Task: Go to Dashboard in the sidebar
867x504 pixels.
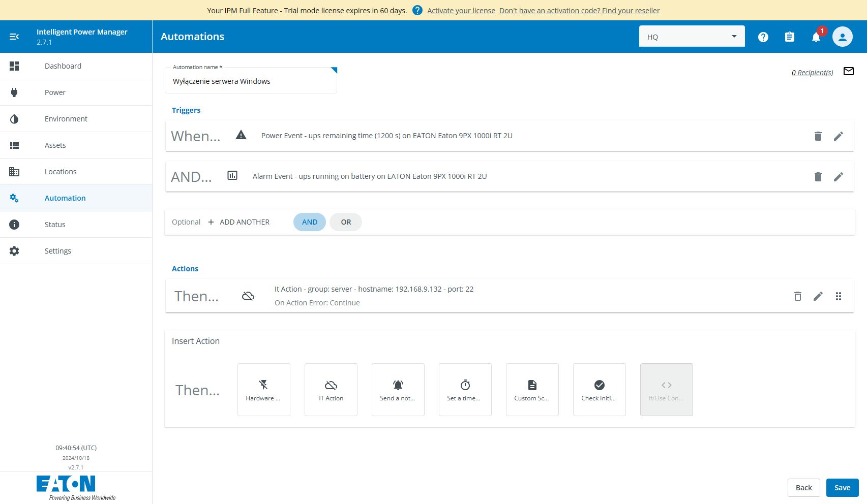Action: point(63,66)
